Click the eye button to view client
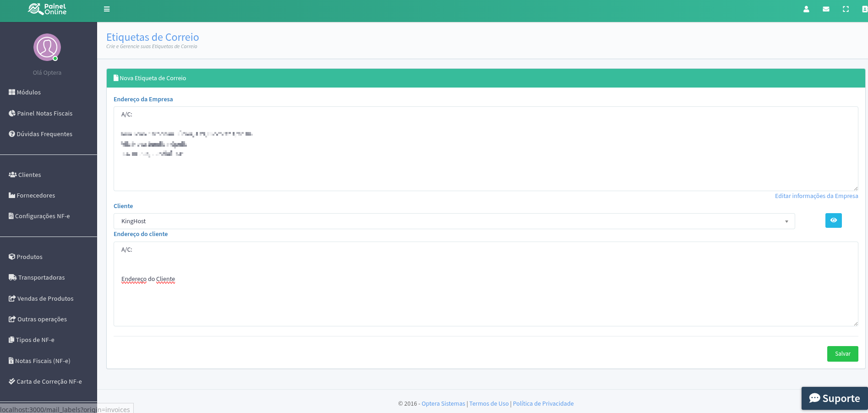The width and height of the screenshot is (868, 413). click(833, 220)
